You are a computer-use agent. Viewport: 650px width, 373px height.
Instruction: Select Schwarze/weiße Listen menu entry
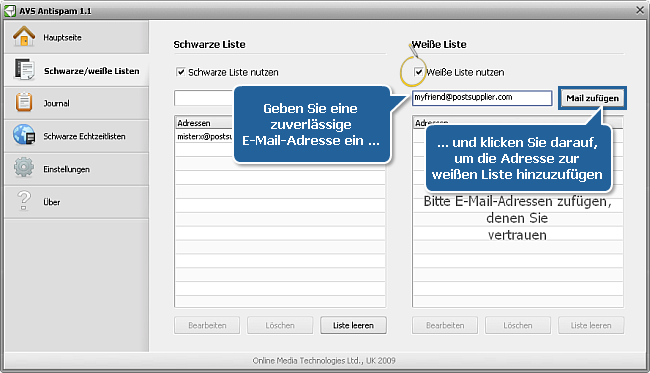(77, 70)
